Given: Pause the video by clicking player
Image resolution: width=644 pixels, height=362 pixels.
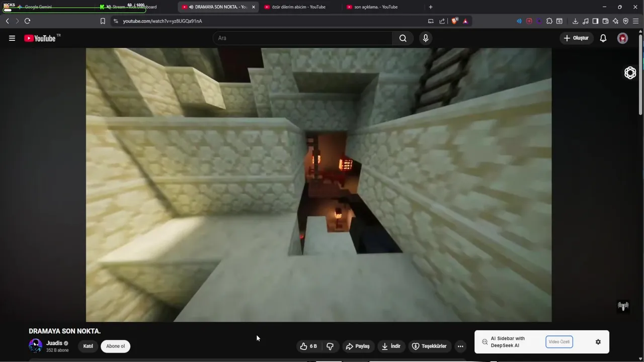Looking at the screenshot, I should click(318, 185).
